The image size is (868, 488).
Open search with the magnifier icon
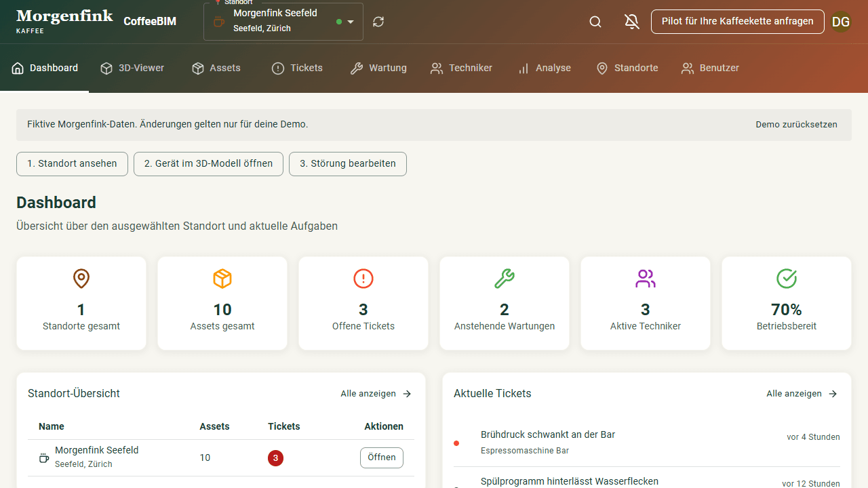pos(595,22)
